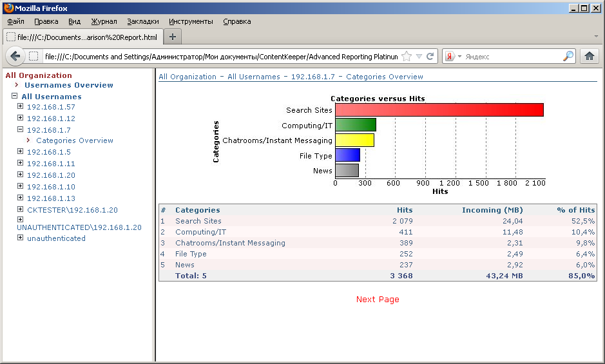Click the browser back arrow button
The width and height of the screenshot is (605, 364).
click(16, 56)
